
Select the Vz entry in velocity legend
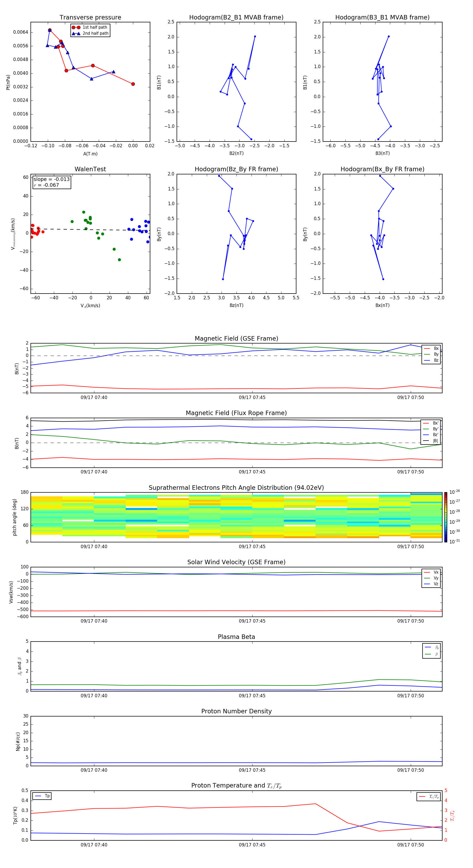[431, 584]
